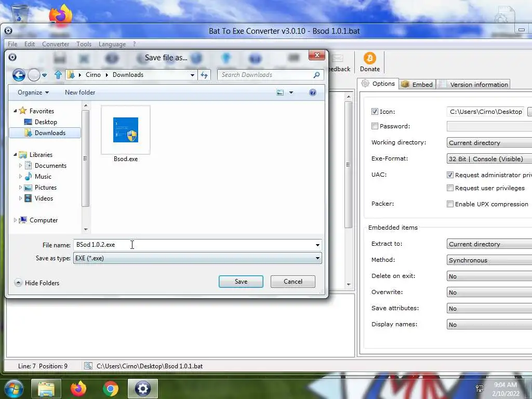Open the Working directory dropdown
The width and height of the screenshot is (532, 399).
point(489,143)
